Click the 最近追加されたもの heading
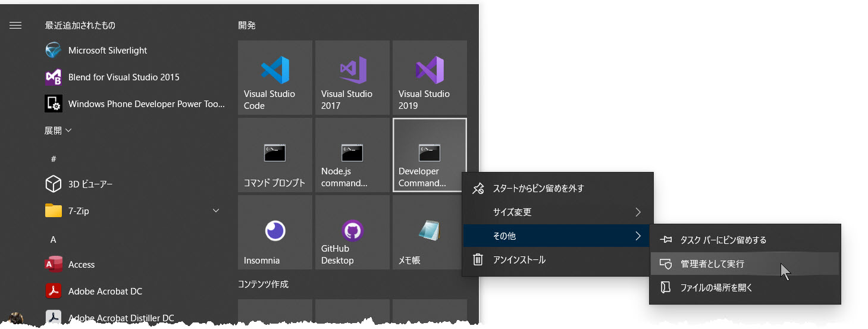The image size is (868, 329). click(80, 26)
